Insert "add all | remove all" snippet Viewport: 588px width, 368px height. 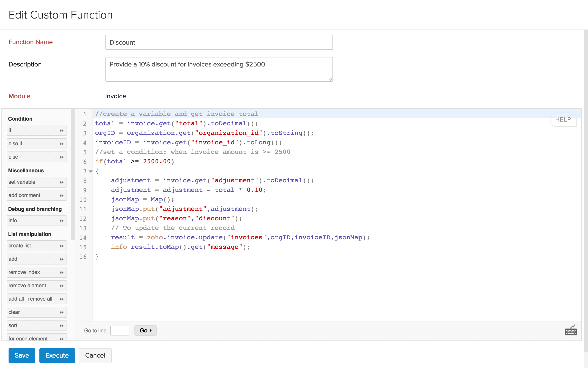[x=62, y=299]
